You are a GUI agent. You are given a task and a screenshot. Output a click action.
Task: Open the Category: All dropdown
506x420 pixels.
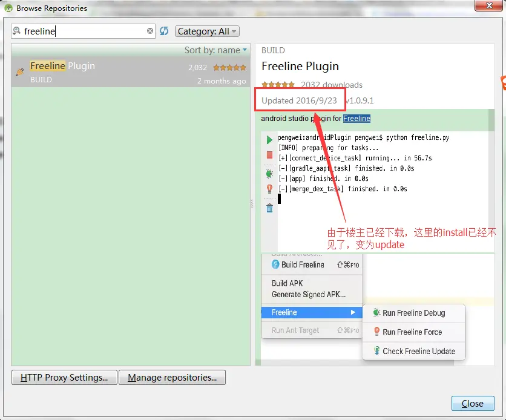click(207, 31)
